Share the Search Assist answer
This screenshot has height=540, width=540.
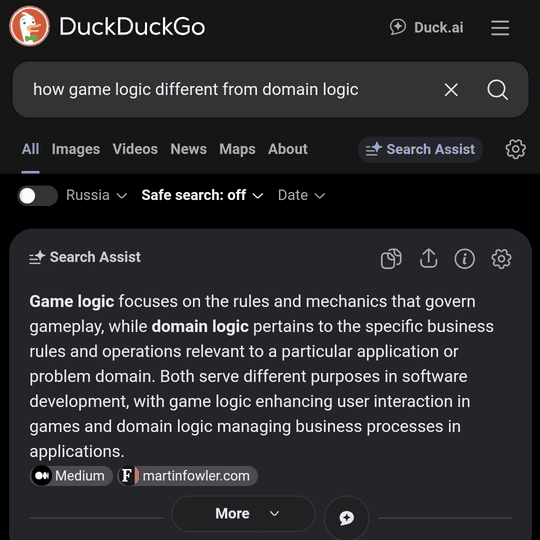pyautogui.click(x=428, y=258)
